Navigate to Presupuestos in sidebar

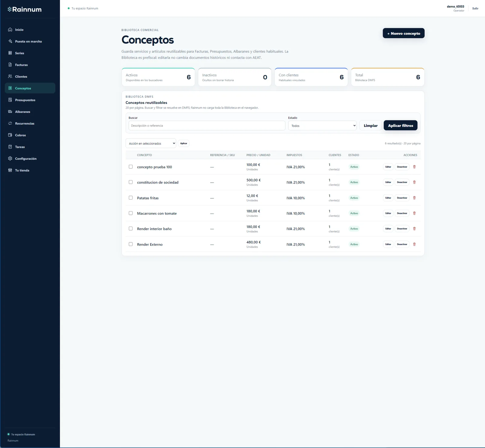click(x=30, y=100)
